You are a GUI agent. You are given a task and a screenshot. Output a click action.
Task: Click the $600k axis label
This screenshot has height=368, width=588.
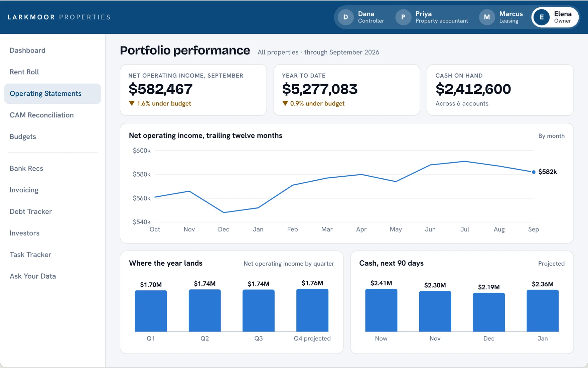(142, 151)
